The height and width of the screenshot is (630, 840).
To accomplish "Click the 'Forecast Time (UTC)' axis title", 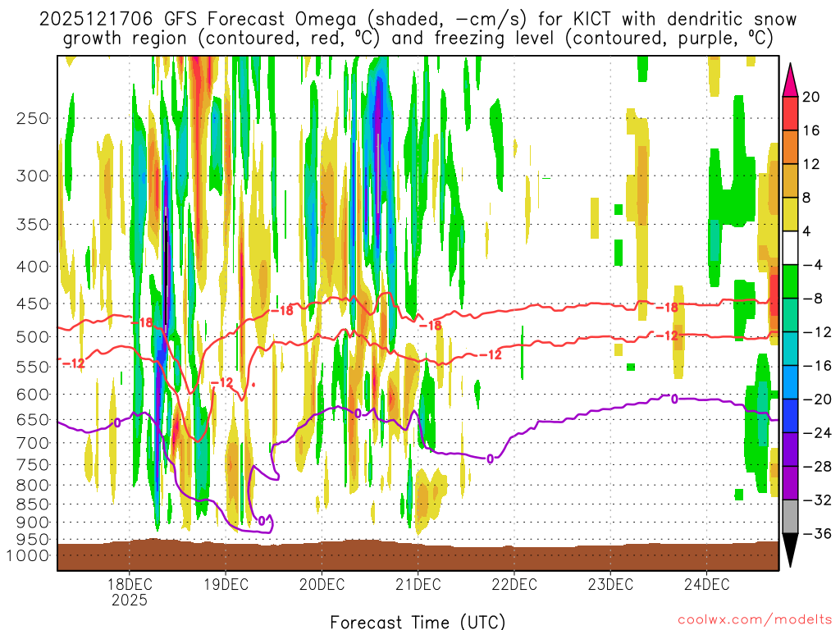I will coord(418,622).
